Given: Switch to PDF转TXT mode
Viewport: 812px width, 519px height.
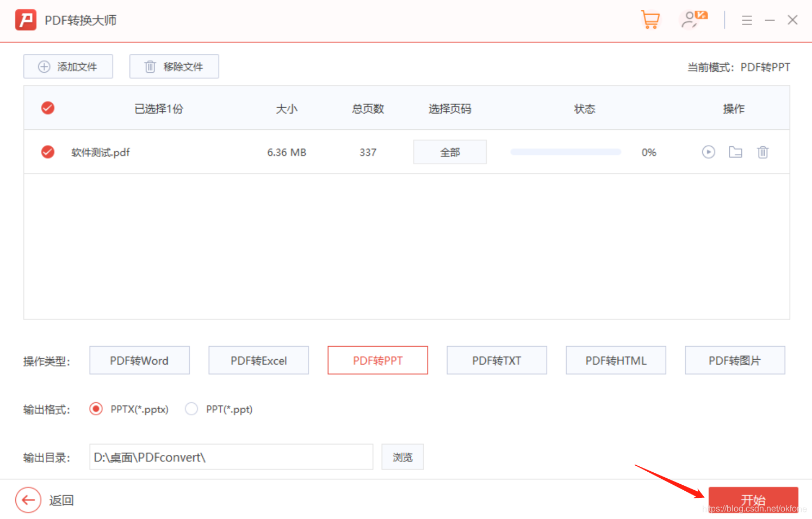Looking at the screenshot, I should [497, 360].
